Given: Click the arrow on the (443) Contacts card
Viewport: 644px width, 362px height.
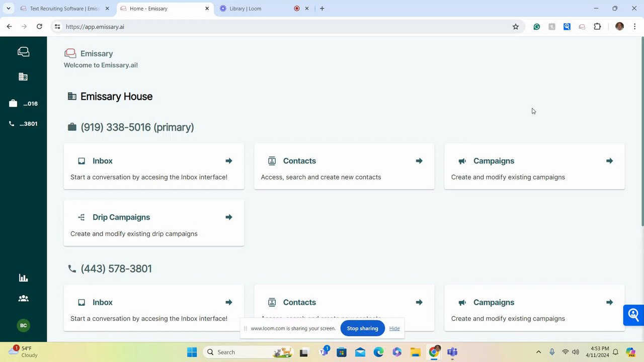Looking at the screenshot, I should click(419, 302).
